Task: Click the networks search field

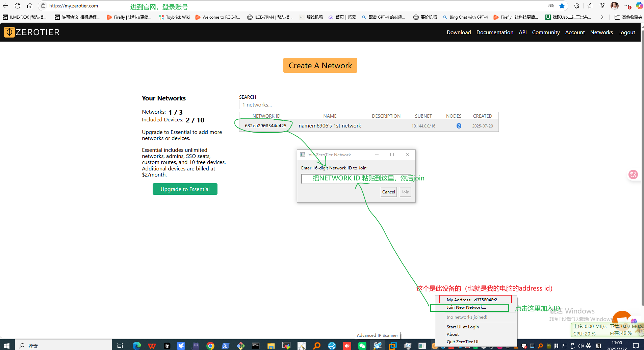Action: [273, 104]
